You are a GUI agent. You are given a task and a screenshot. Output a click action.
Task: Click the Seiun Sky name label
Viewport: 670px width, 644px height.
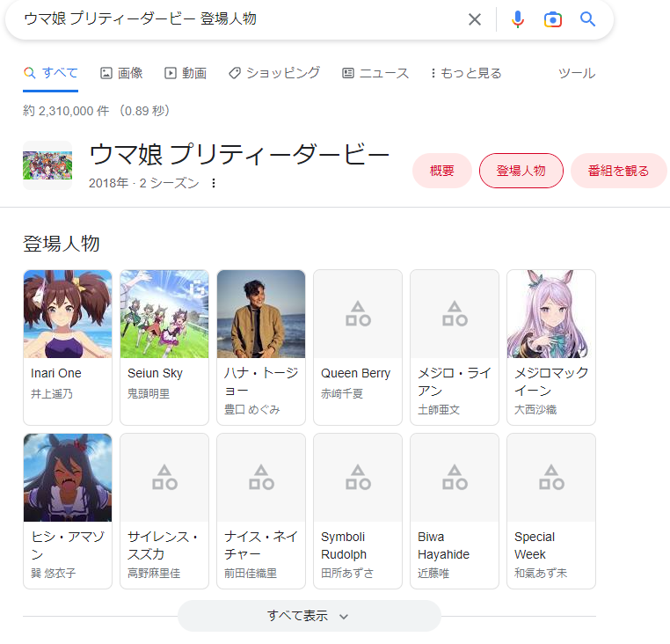pyautogui.click(x=155, y=373)
